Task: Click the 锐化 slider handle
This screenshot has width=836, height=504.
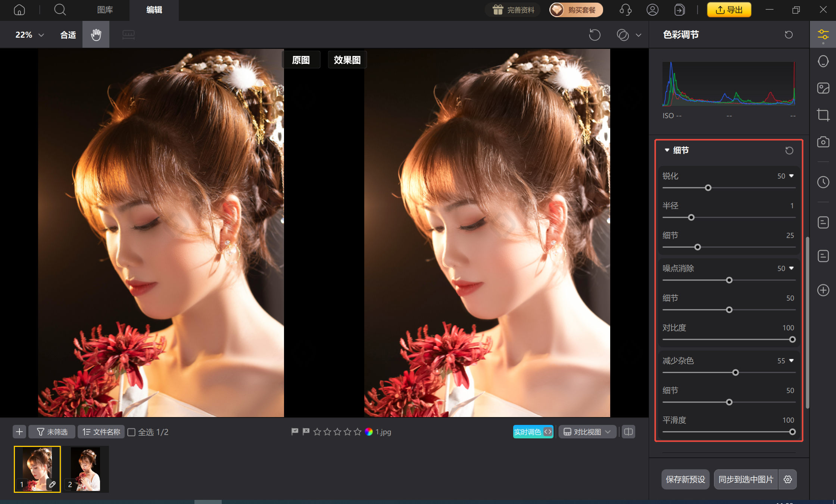Action: (708, 188)
